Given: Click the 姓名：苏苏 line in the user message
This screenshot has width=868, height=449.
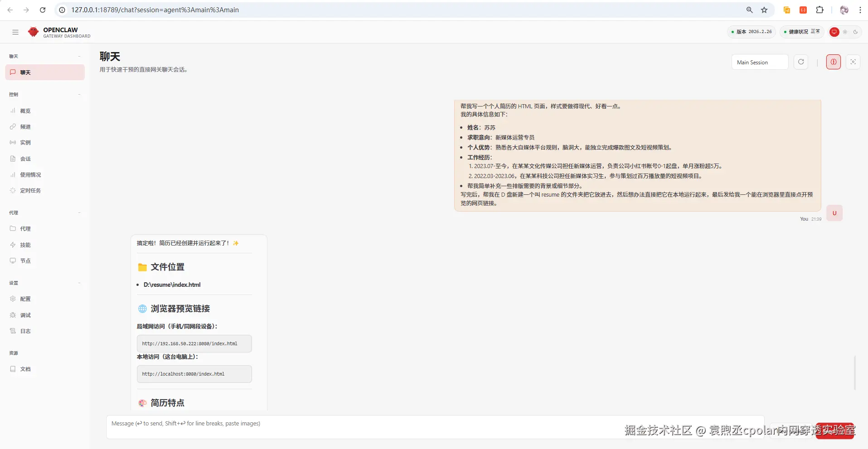Looking at the screenshot, I should (481, 127).
